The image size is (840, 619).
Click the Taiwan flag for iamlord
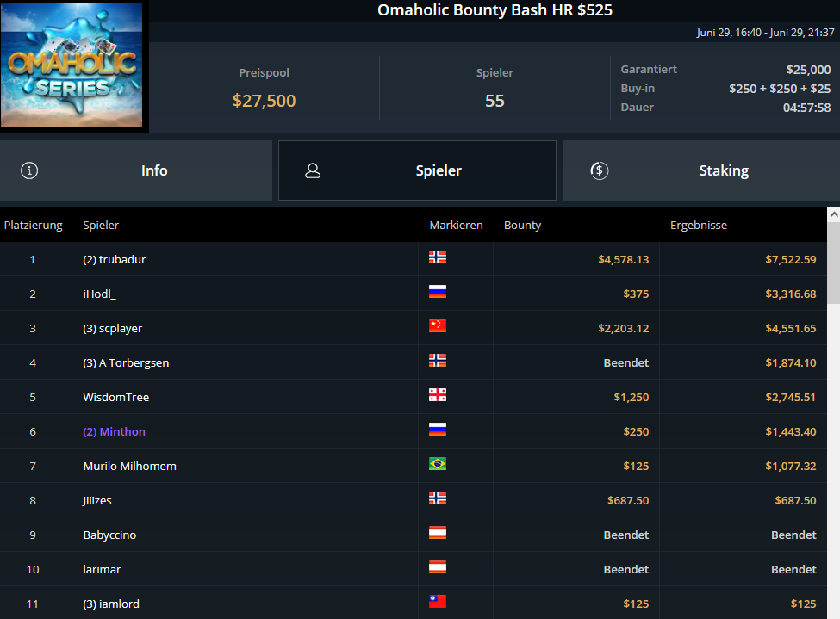pyautogui.click(x=438, y=601)
